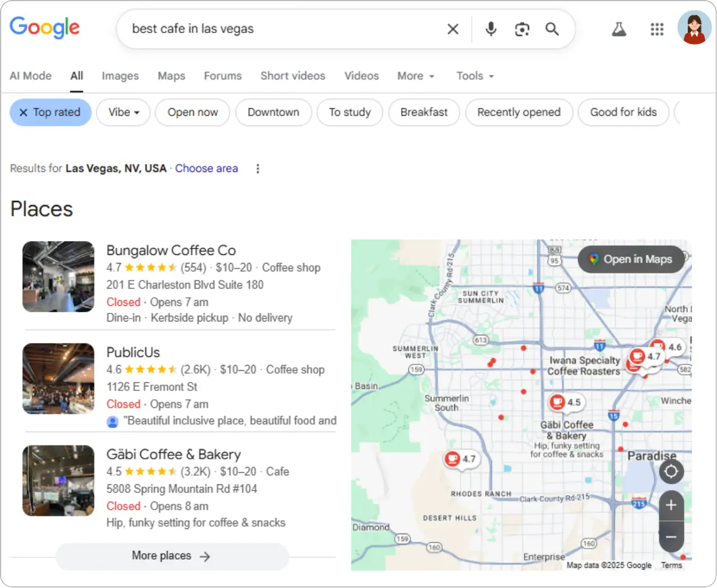Image resolution: width=717 pixels, height=588 pixels.
Task: Click the PublicUs review snippet text
Action: (230, 421)
